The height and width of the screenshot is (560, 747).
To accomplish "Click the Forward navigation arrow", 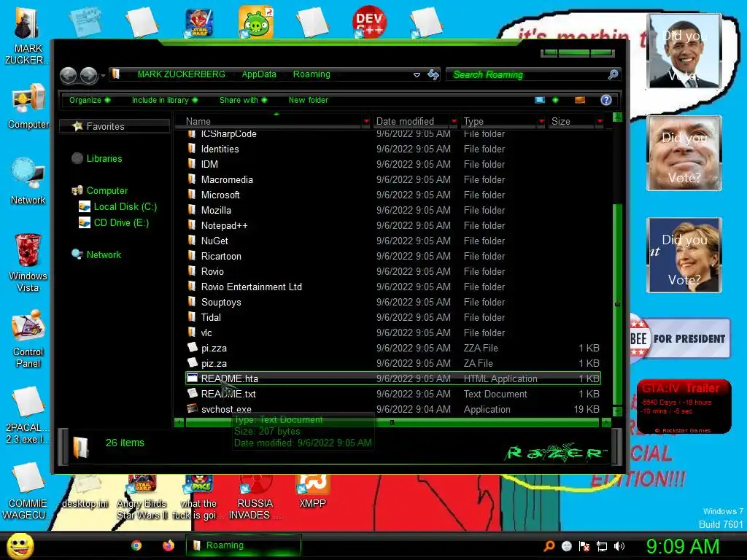I will tap(88, 75).
